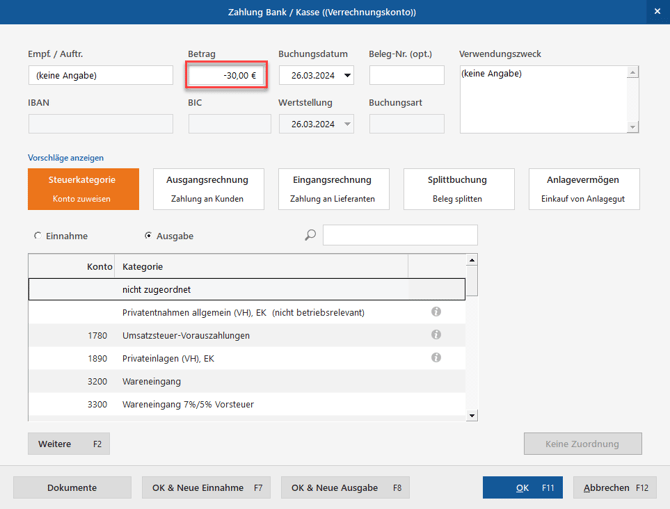Click info icon beside Privatentnahmen allgemein row
This screenshot has height=509, width=670.
point(436,312)
